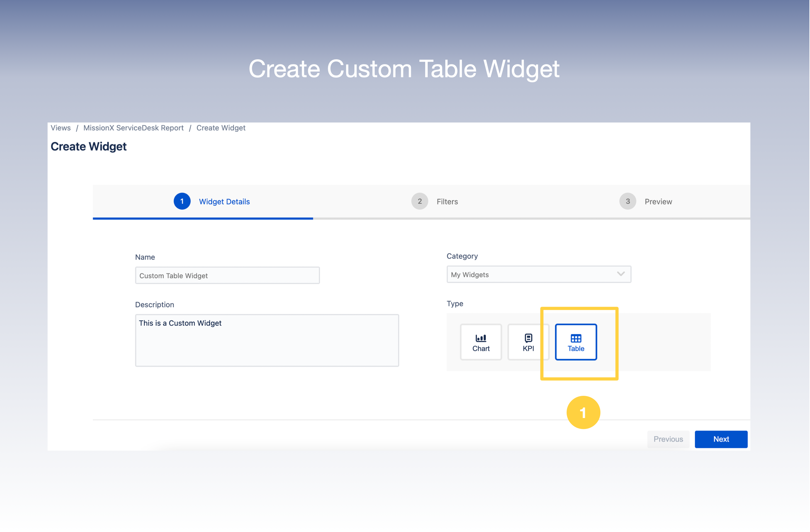Click the blue Widget Details progress bar

tap(203, 218)
